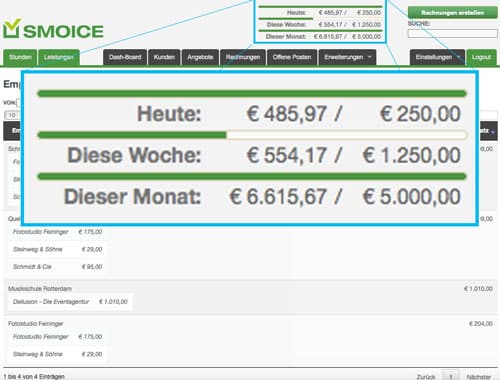Switch to the Leistungen tab
500x380 pixels.
click(59, 57)
